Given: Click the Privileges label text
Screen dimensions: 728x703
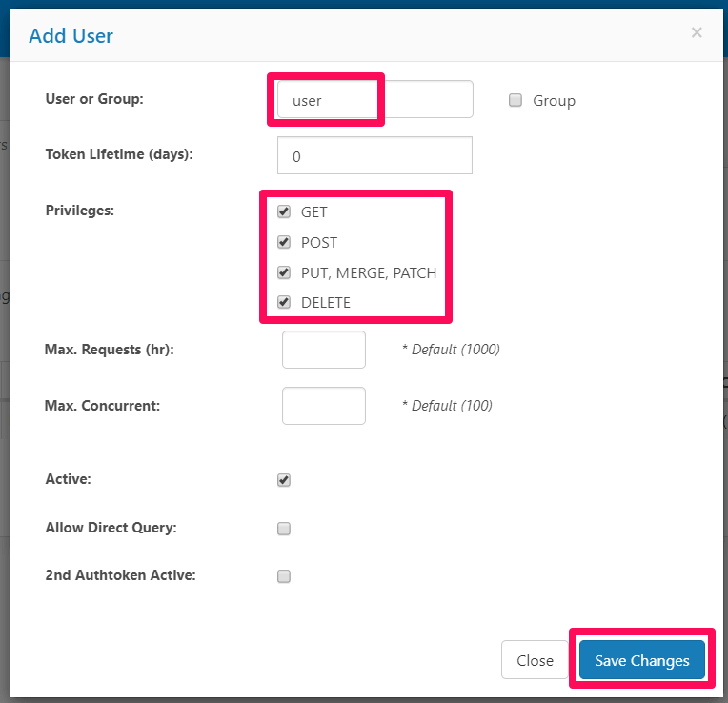Looking at the screenshot, I should click(80, 210).
